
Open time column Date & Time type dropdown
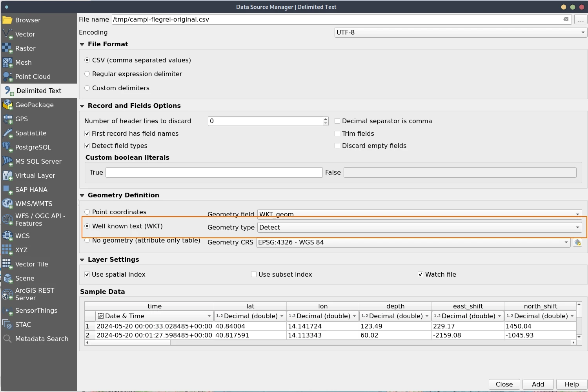click(155, 316)
